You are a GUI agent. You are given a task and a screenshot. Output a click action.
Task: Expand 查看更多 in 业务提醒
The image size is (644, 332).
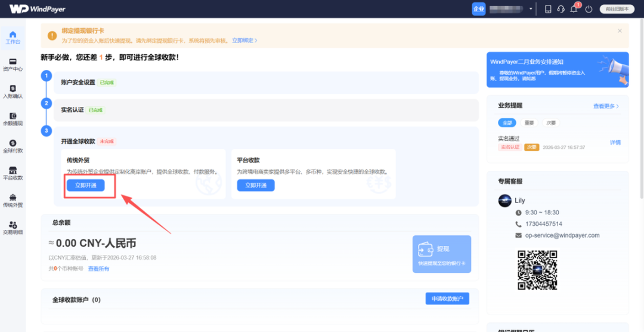(606, 106)
